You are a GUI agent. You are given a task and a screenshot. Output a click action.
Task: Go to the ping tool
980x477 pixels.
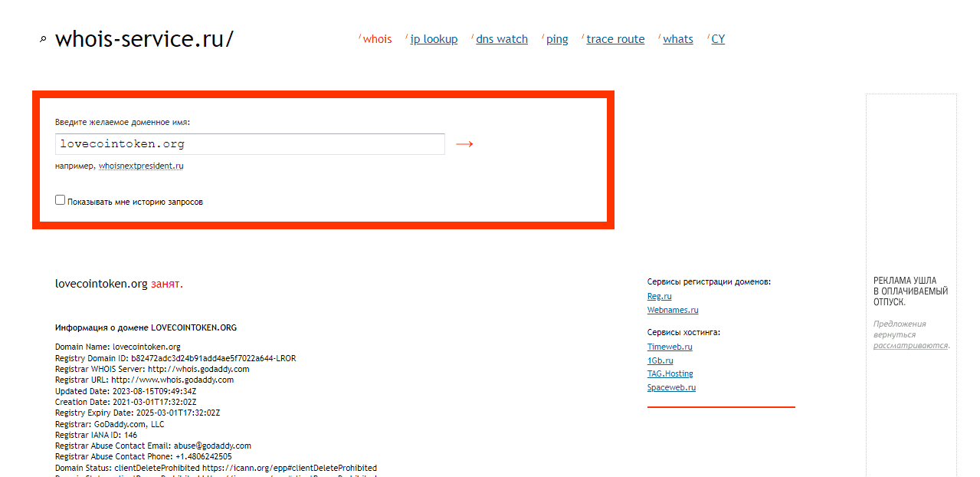557,39
